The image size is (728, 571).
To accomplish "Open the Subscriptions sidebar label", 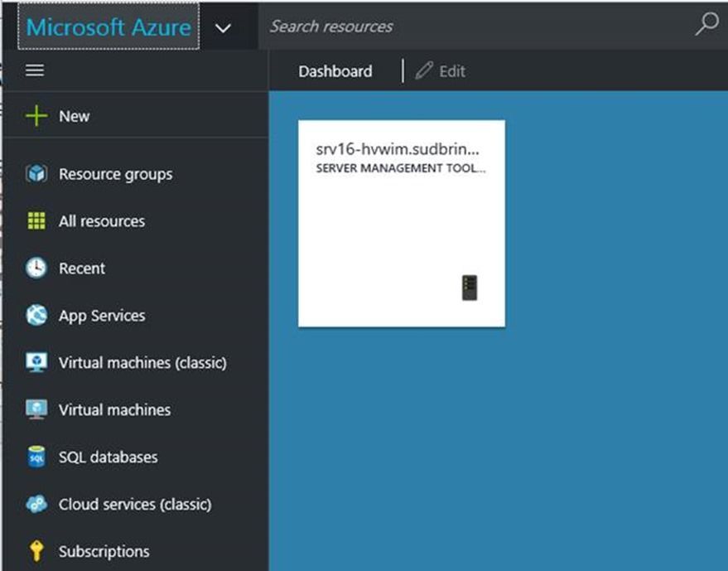I will [104, 551].
